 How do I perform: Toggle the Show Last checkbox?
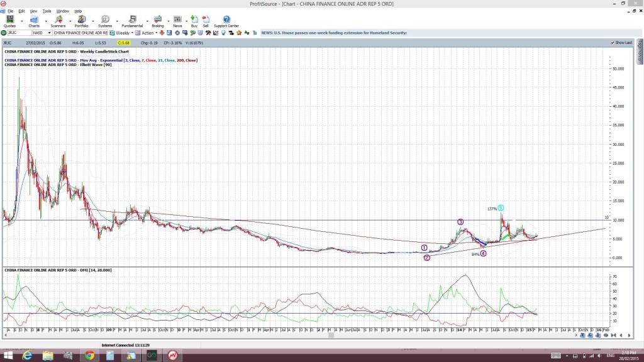pos(613,43)
